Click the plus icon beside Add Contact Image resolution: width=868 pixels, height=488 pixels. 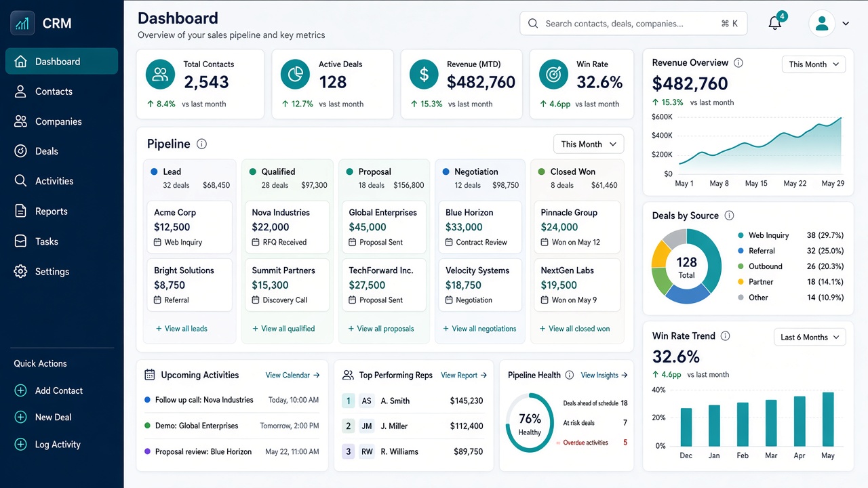[x=21, y=390]
